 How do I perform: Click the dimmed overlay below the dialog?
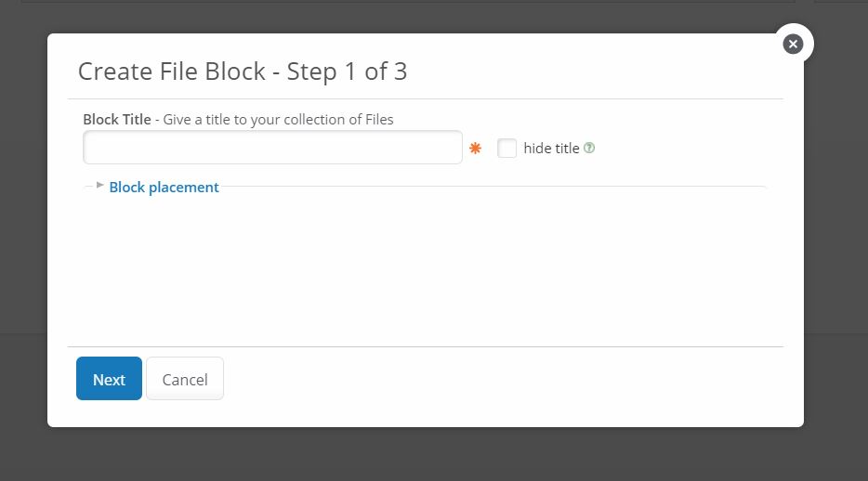[x=434, y=455]
